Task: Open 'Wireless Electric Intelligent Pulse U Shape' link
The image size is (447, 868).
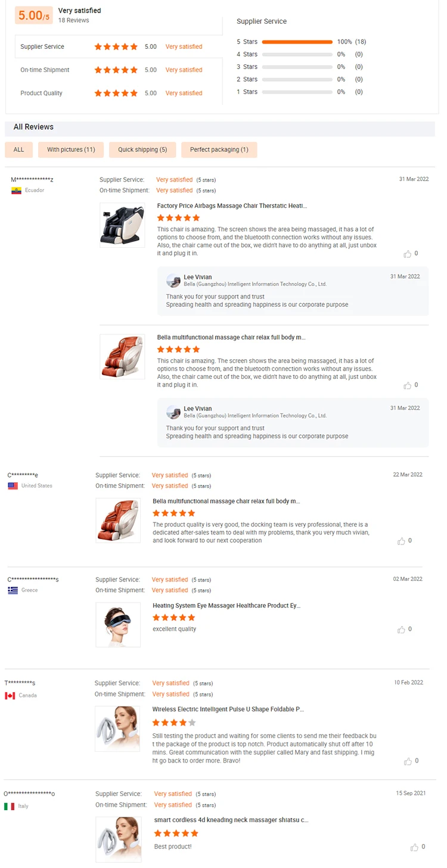Action: (x=228, y=710)
